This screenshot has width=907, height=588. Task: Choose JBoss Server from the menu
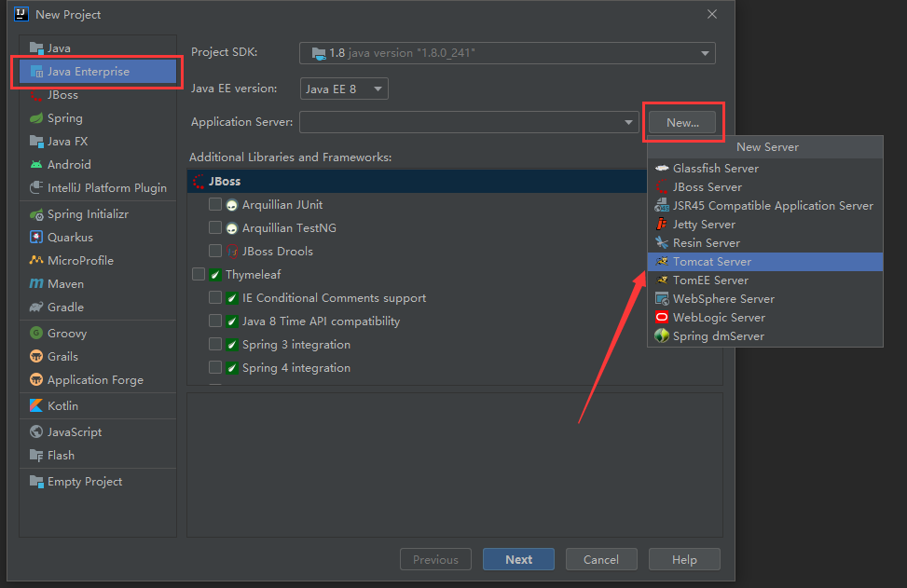[x=765, y=187]
